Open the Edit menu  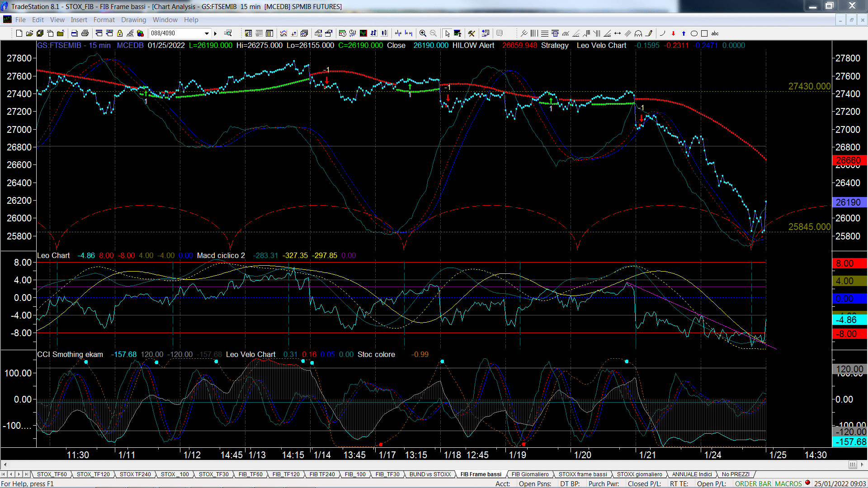(38, 20)
